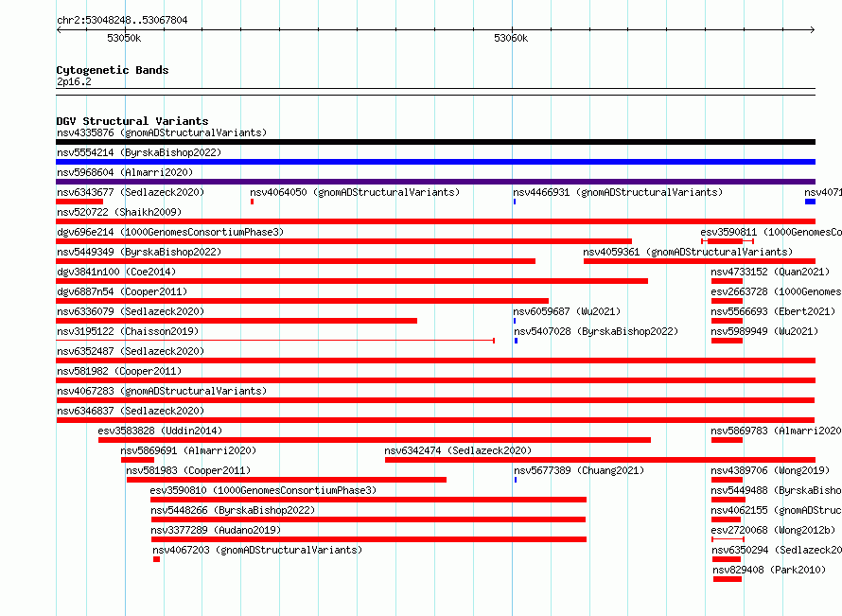Screen dimensions: 842x616
Task: Select nsv581982 Cooper2011 label
Action: pyautogui.click(x=119, y=371)
